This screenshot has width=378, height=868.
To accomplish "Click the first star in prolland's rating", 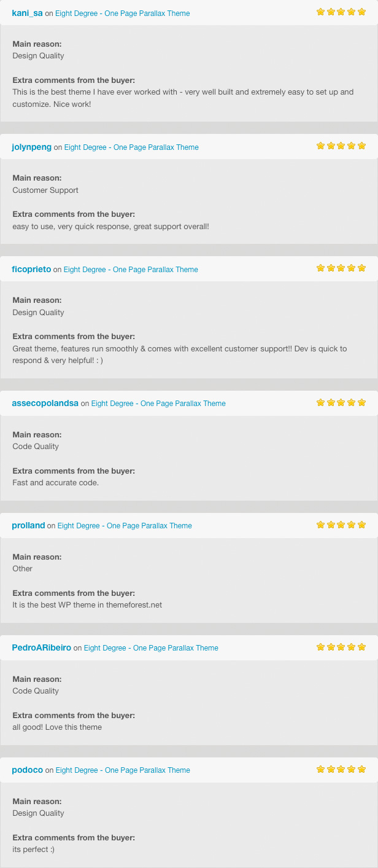I will [x=320, y=525].
